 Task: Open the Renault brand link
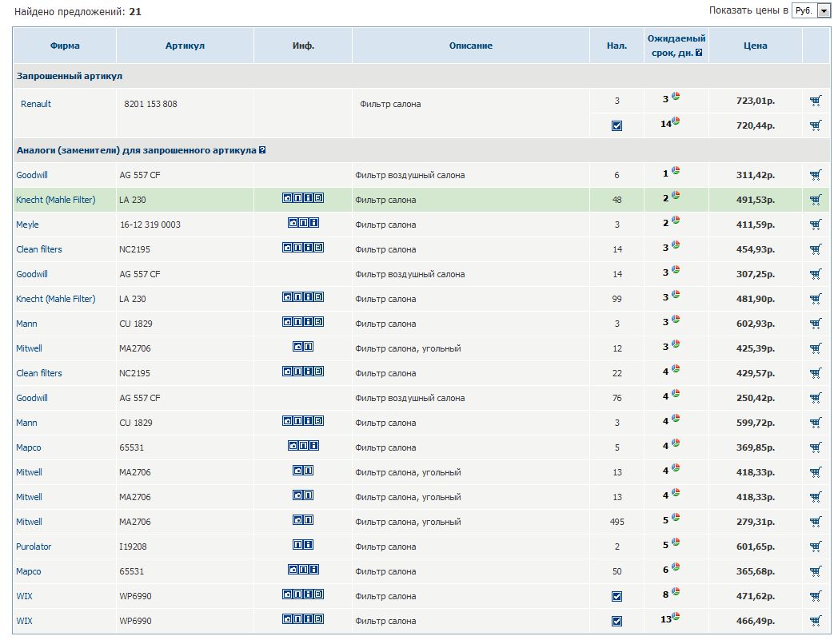click(36, 104)
